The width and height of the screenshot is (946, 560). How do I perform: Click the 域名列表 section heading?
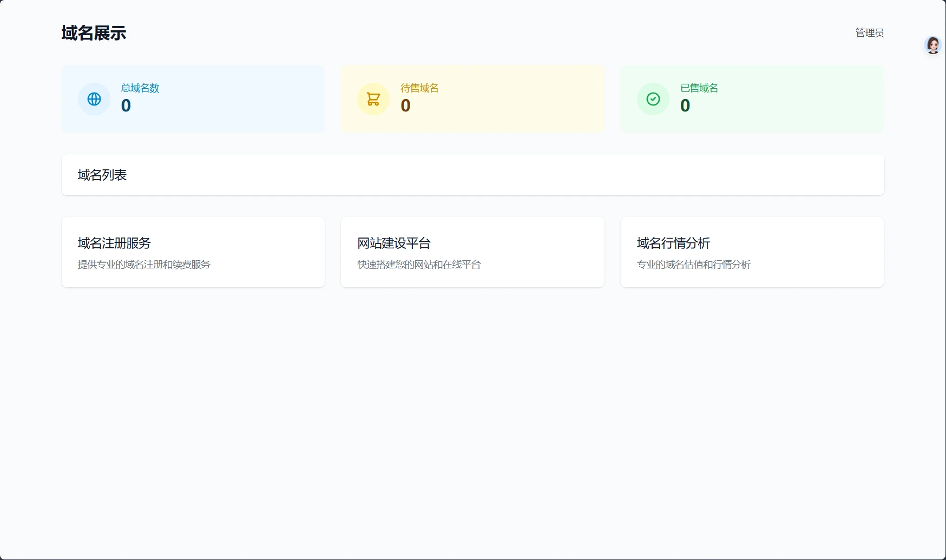[x=102, y=175]
